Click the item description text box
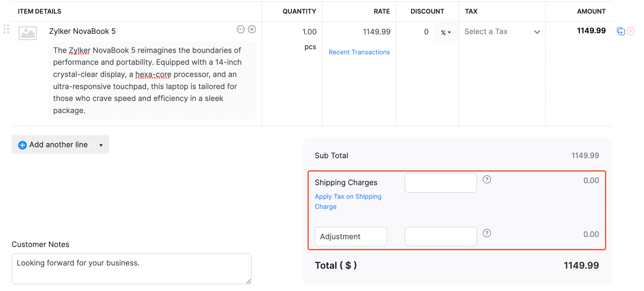The height and width of the screenshot is (291, 644). (x=152, y=80)
